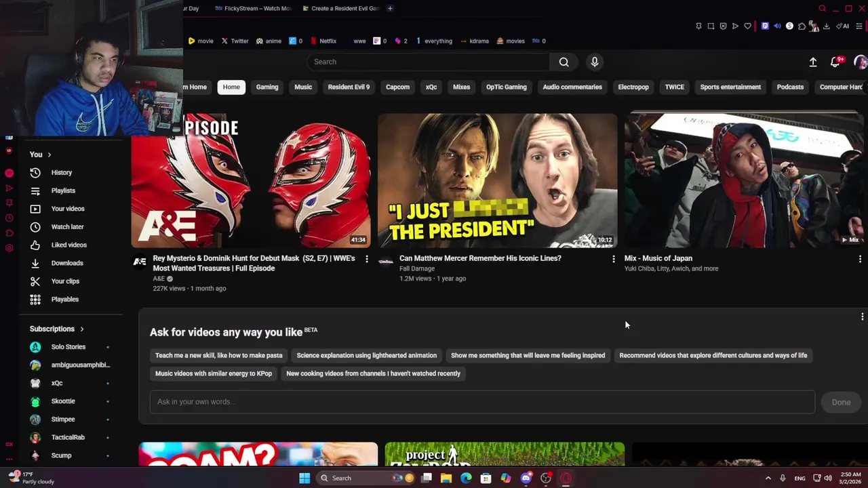Open Mix - Music of Japan thumbnail

743,180
